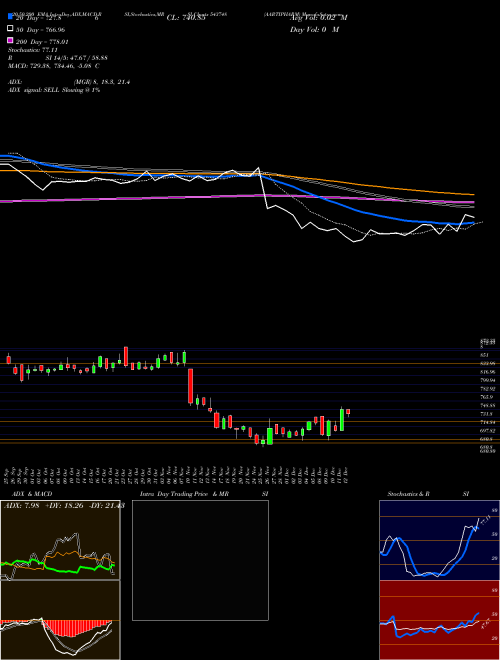Click the 749.88 price axis label
The width and height of the screenshot is (500, 660).
pyautogui.click(x=488, y=405)
